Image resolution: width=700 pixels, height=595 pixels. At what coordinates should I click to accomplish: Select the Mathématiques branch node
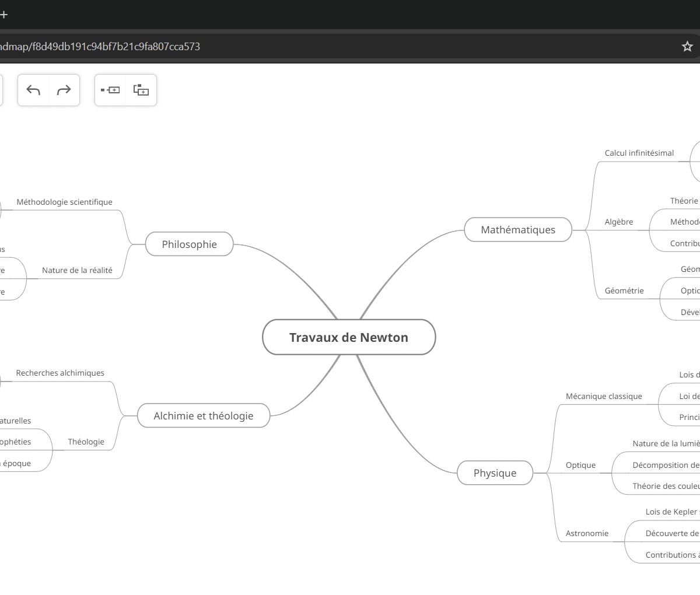point(517,230)
